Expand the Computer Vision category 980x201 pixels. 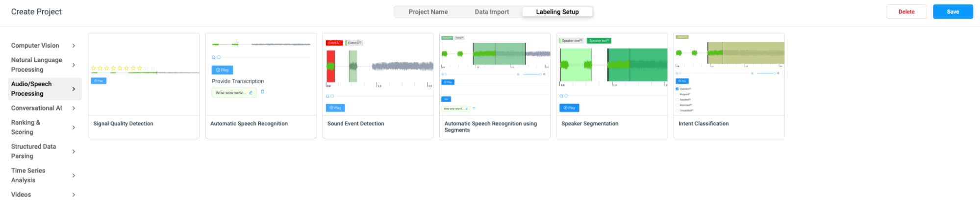tap(42, 46)
